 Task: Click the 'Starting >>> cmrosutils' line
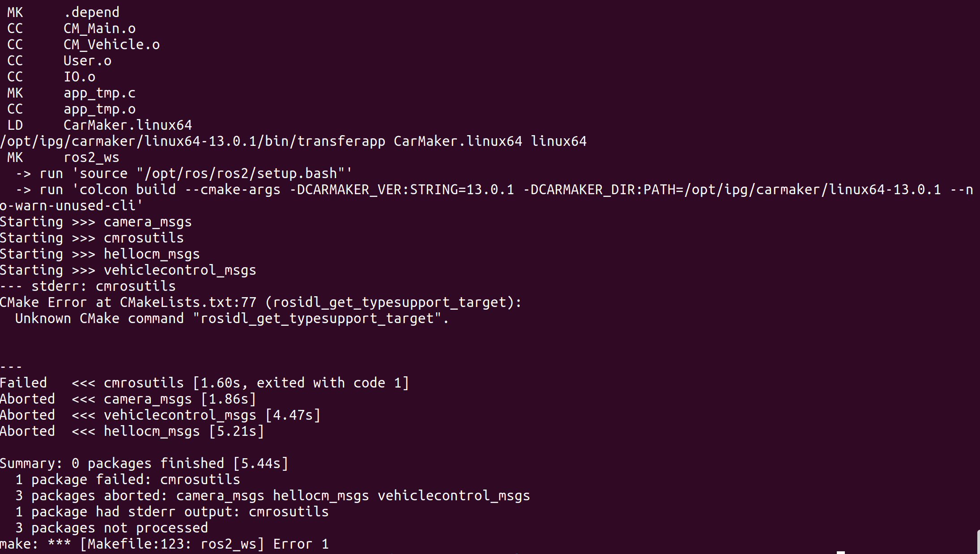(92, 238)
